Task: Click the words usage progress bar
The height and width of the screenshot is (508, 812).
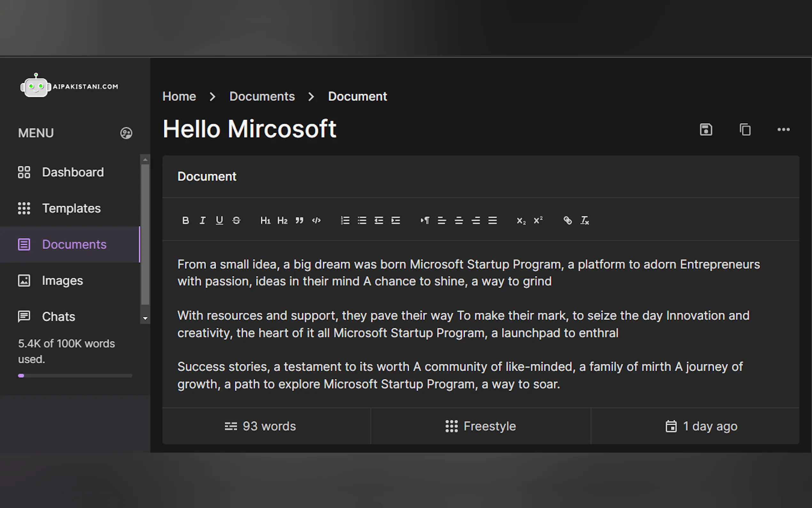Action: (75, 376)
